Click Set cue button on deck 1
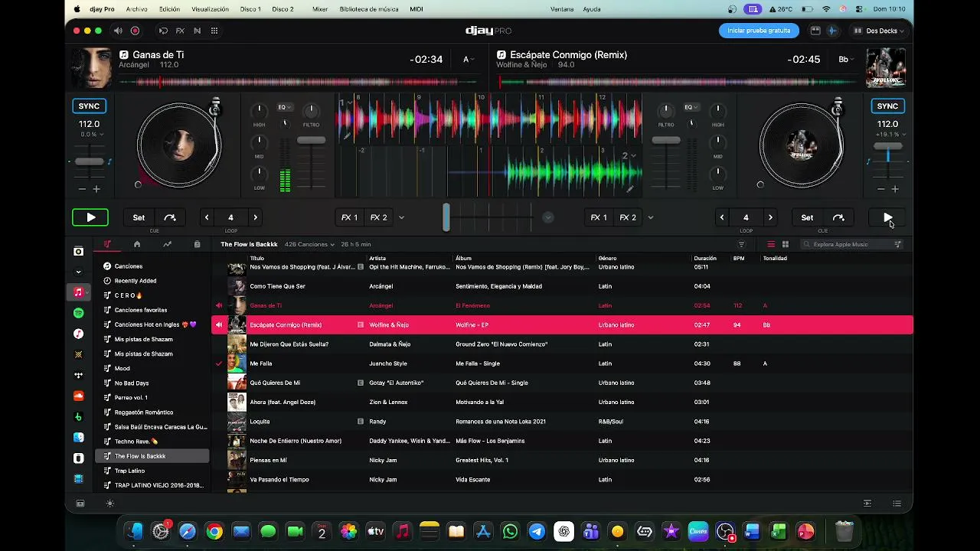Image resolution: width=980 pixels, height=551 pixels. point(139,217)
